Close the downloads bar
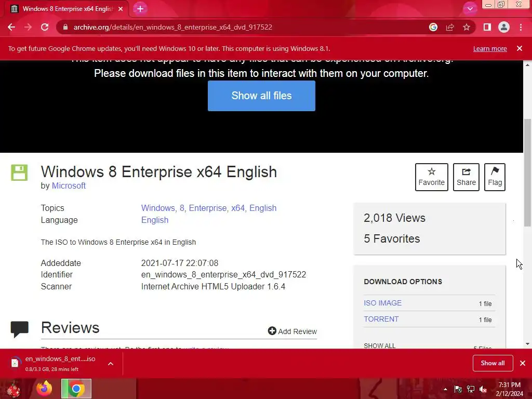The height and width of the screenshot is (399, 532). [x=523, y=363]
